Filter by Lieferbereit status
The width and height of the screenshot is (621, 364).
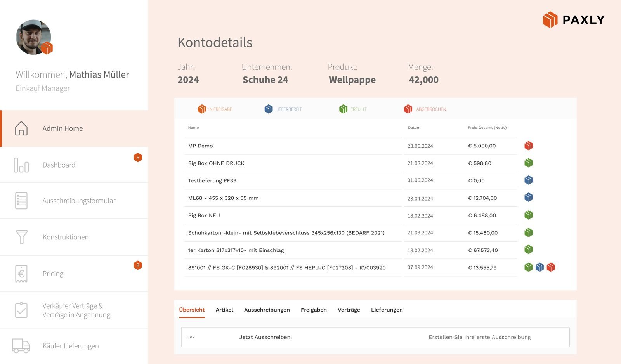pos(283,109)
